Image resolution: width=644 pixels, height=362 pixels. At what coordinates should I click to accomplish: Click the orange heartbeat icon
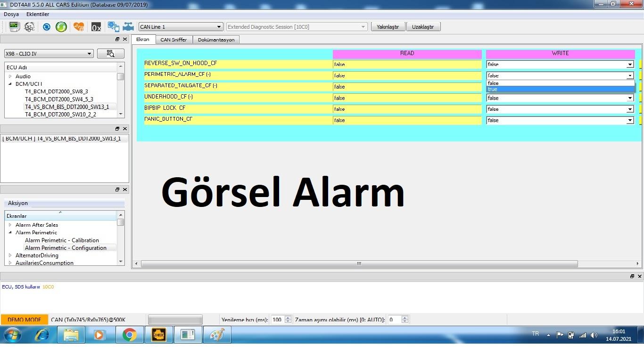pyautogui.click(x=79, y=27)
